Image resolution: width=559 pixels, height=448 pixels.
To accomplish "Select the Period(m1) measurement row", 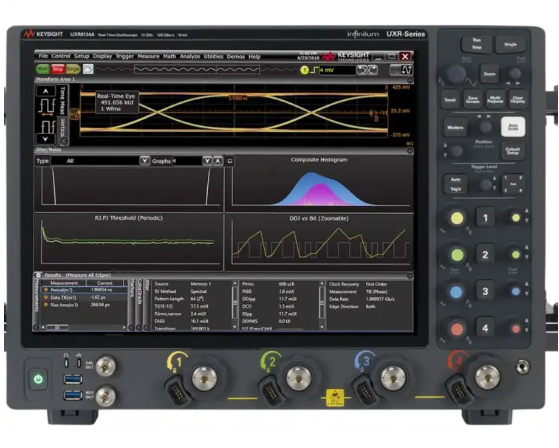I will pyautogui.click(x=85, y=290).
